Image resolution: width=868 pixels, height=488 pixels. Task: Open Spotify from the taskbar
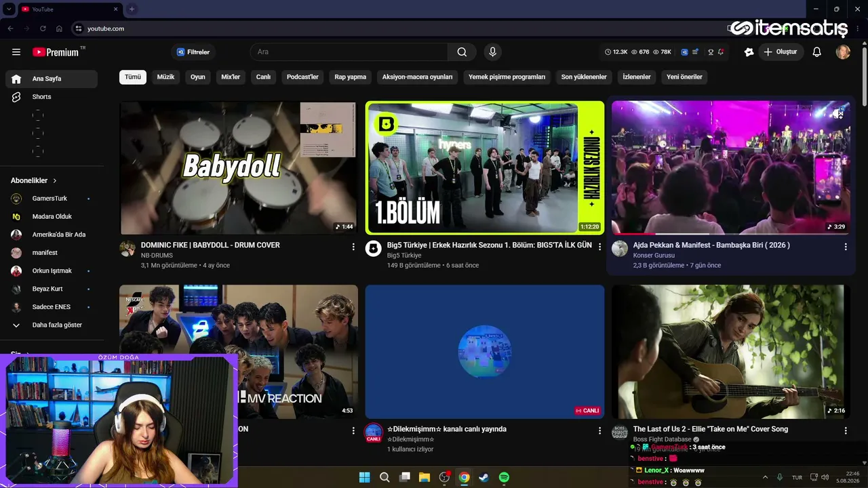(x=504, y=477)
